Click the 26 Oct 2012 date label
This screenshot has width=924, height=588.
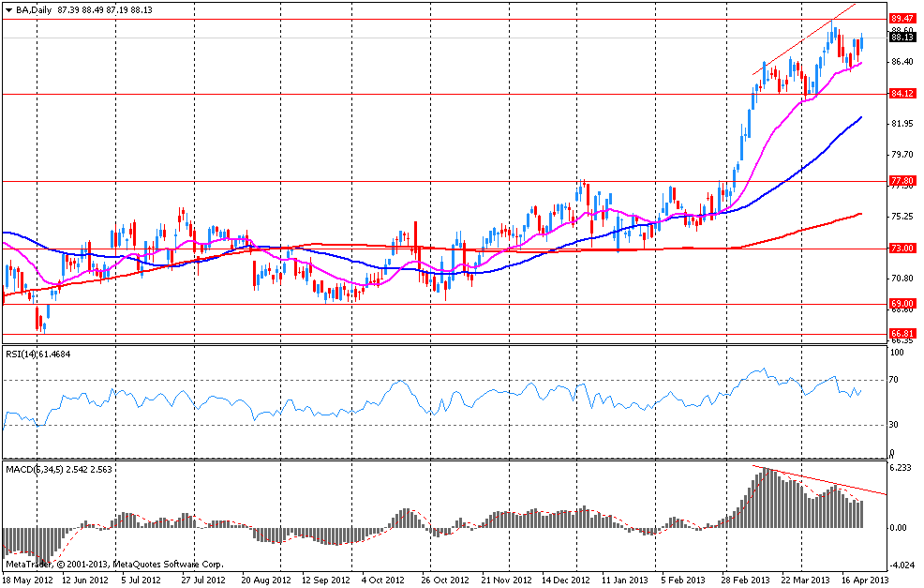tap(446, 580)
